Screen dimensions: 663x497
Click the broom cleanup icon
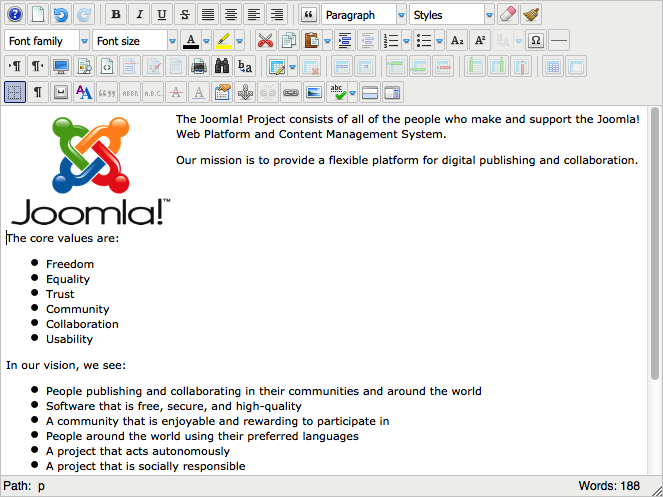532,15
